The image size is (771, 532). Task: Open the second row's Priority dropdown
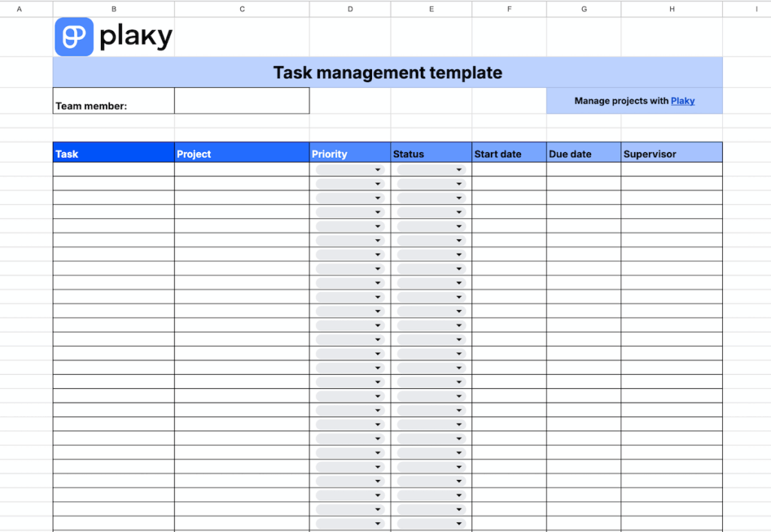376,183
